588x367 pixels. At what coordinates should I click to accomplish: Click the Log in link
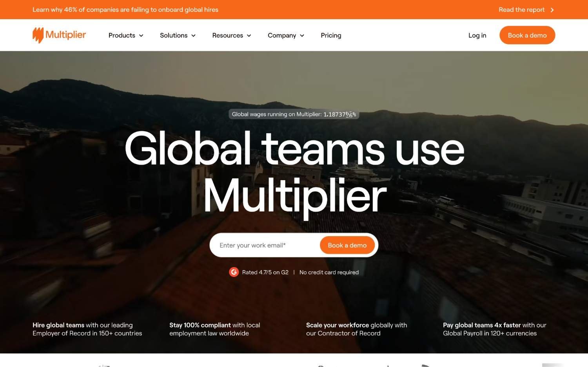[477, 35]
